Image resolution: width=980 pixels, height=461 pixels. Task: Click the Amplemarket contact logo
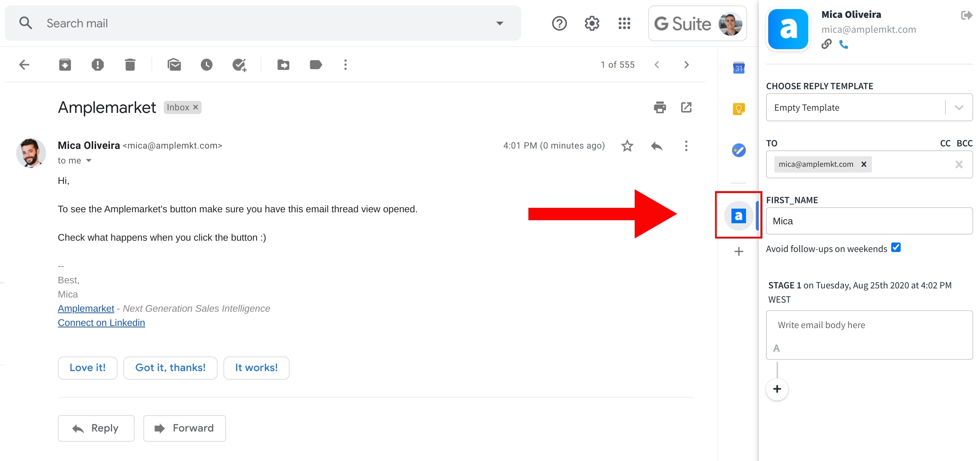(788, 29)
